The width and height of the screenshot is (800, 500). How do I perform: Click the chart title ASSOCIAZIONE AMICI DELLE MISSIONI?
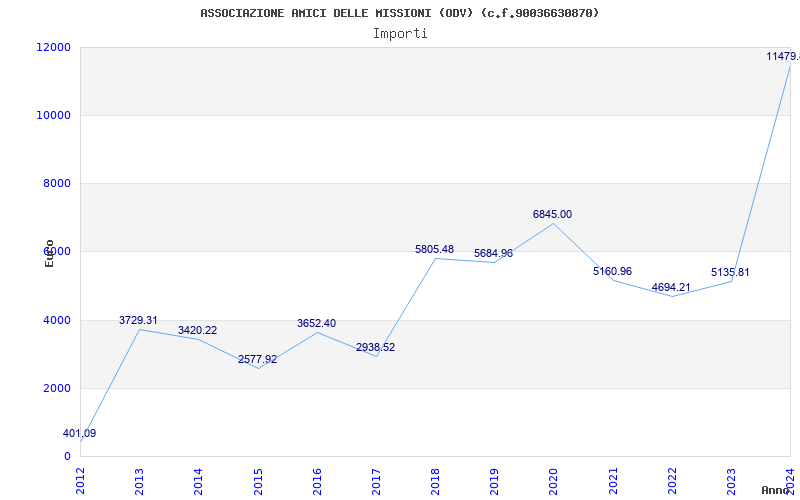[x=399, y=13]
